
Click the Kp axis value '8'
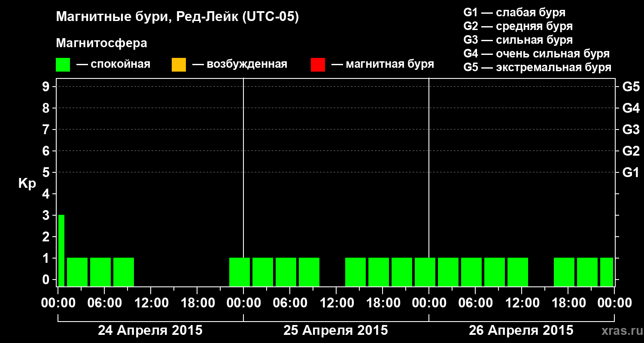coord(47,108)
